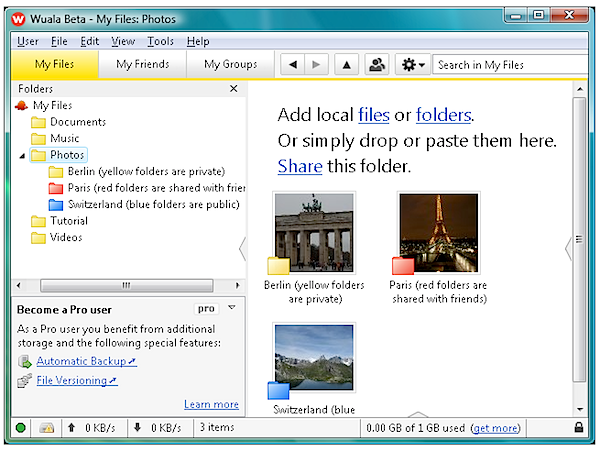Click the Automatic Backup feature icon

point(25,361)
